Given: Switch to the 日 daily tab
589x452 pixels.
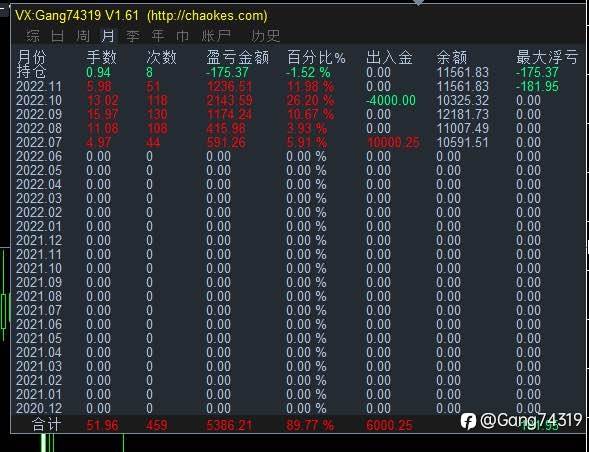Looking at the screenshot, I should point(57,36).
